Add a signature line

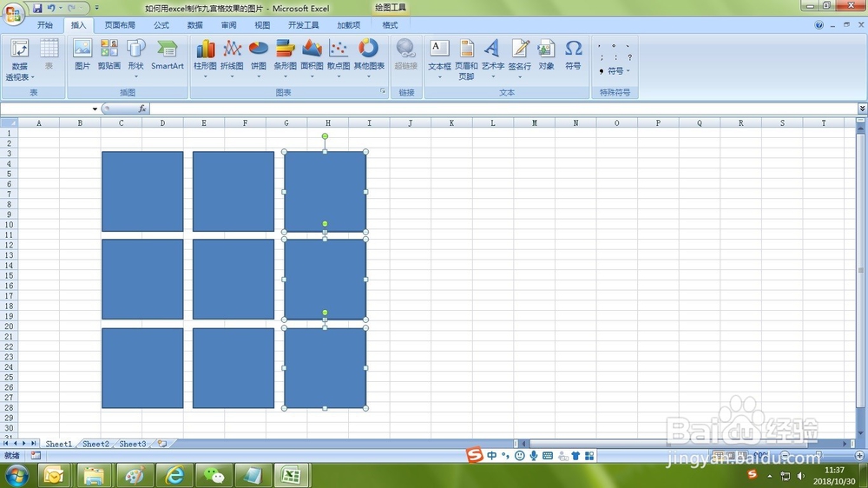click(x=519, y=57)
